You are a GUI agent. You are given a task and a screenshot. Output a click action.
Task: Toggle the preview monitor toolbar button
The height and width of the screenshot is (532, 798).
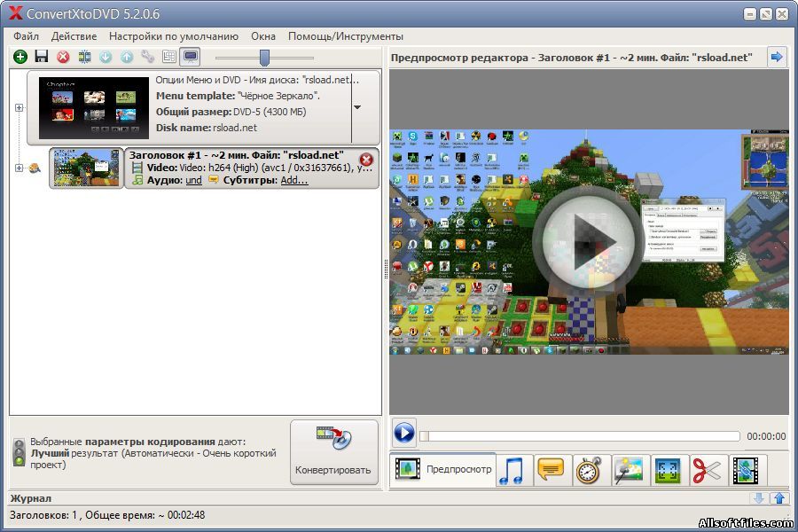click(191, 57)
